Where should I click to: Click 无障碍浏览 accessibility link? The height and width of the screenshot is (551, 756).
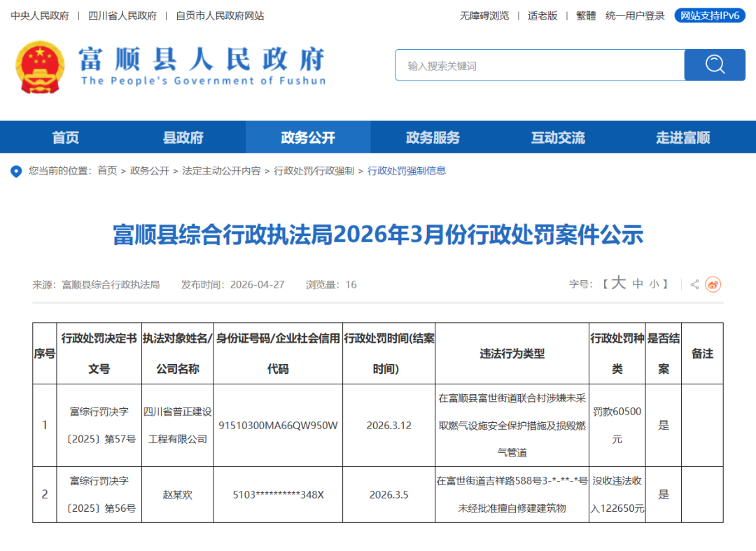coord(484,16)
